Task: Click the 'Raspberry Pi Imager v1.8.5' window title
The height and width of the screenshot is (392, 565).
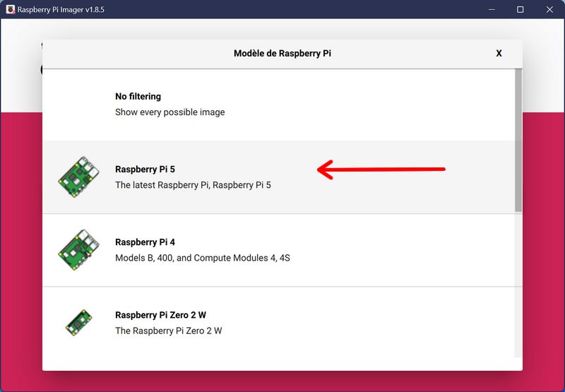Action: 61,10
